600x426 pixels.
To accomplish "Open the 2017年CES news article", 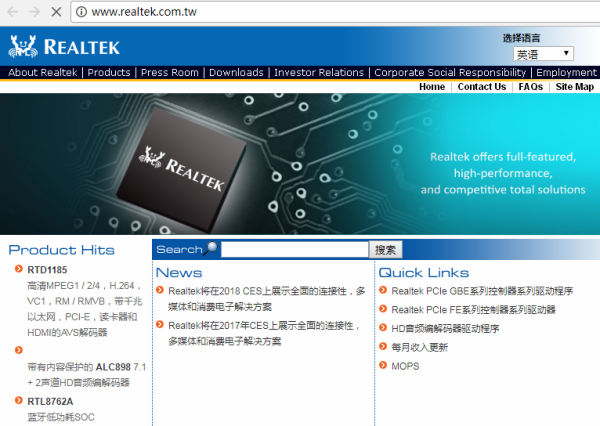I will point(264,333).
